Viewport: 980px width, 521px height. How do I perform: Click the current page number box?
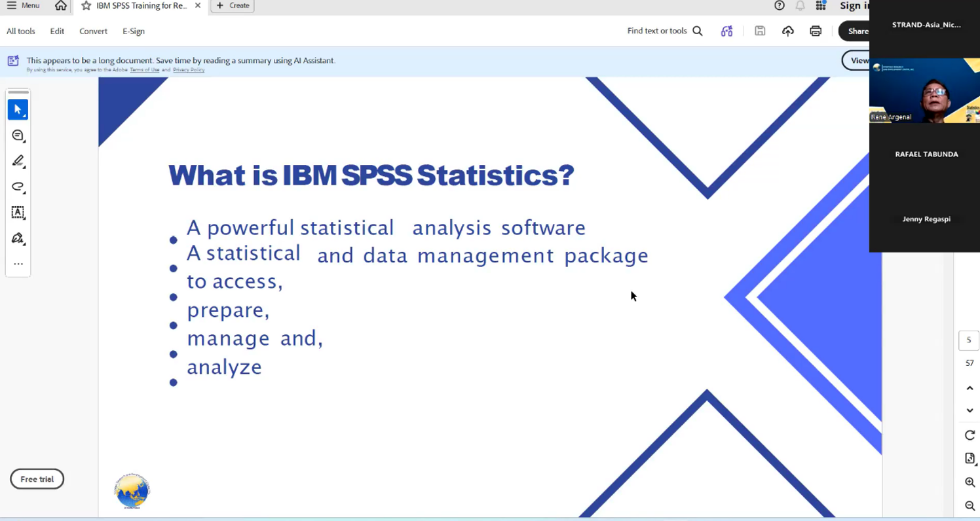(969, 340)
